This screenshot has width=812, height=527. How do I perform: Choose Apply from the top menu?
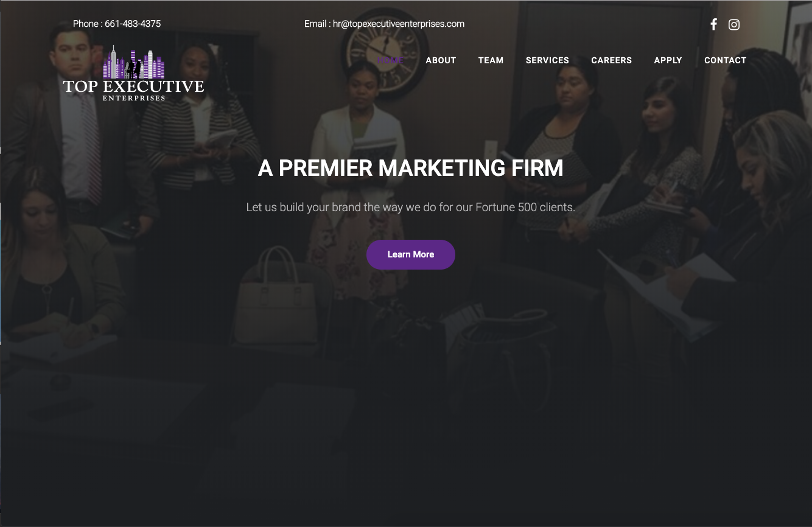point(668,60)
